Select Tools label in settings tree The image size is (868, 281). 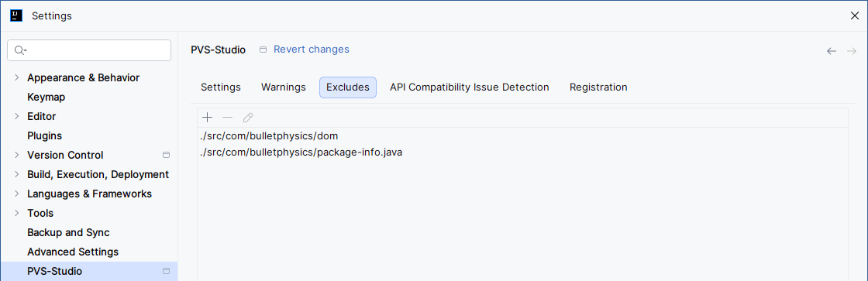click(40, 213)
